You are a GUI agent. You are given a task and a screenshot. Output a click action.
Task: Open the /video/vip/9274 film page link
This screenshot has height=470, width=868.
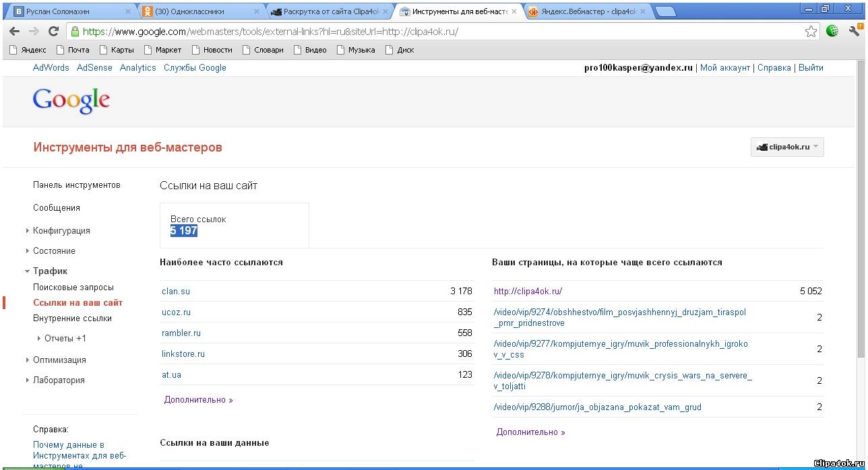(x=620, y=317)
